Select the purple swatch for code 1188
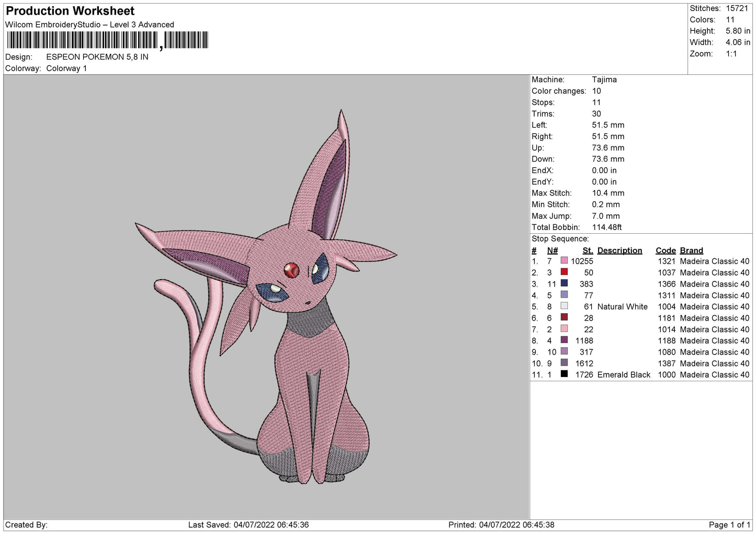 pyautogui.click(x=564, y=340)
